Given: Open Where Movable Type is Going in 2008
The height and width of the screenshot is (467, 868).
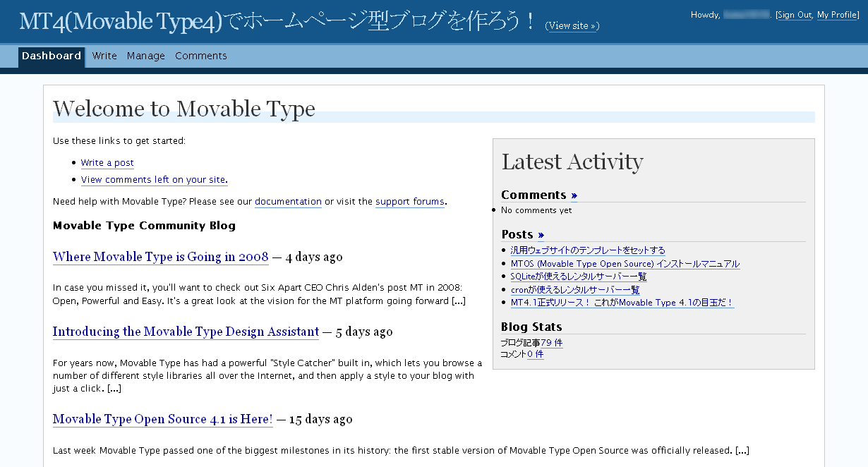Looking at the screenshot, I should tap(161, 257).
